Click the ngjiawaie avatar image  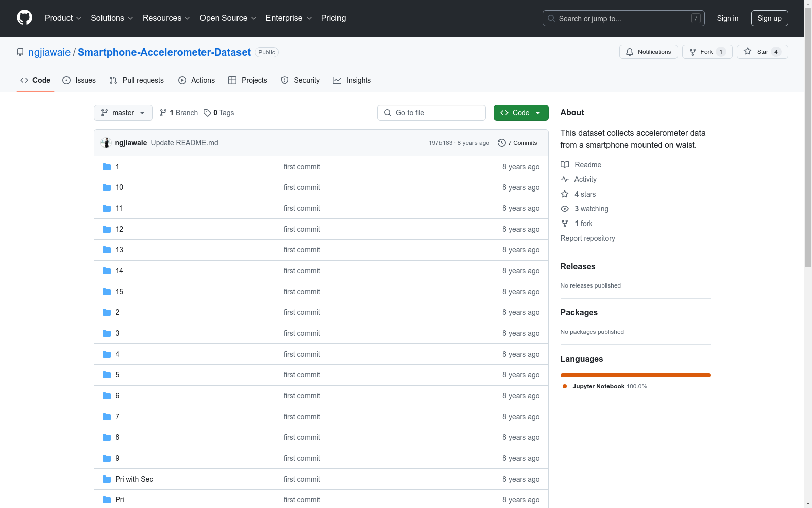pyautogui.click(x=106, y=143)
